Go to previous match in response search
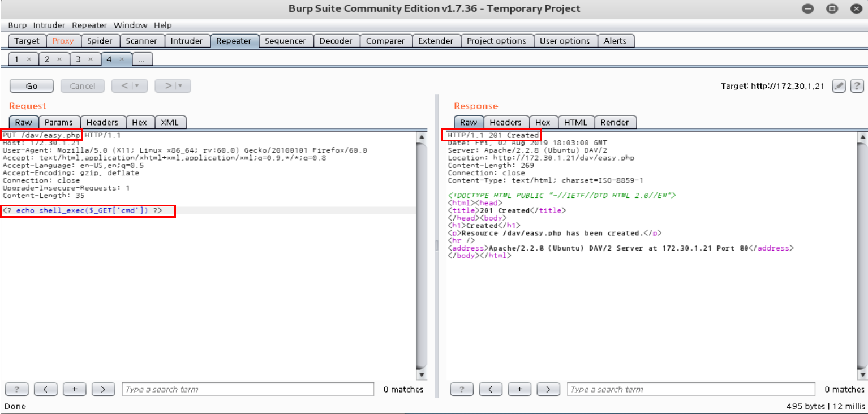This screenshot has height=414, width=868. coord(491,389)
